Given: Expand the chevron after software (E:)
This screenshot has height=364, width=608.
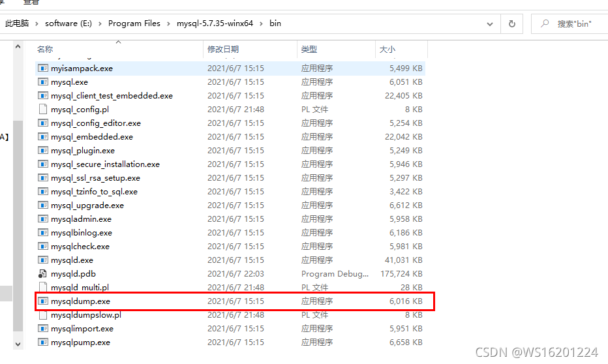Looking at the screenshot, I should (100, 23).
